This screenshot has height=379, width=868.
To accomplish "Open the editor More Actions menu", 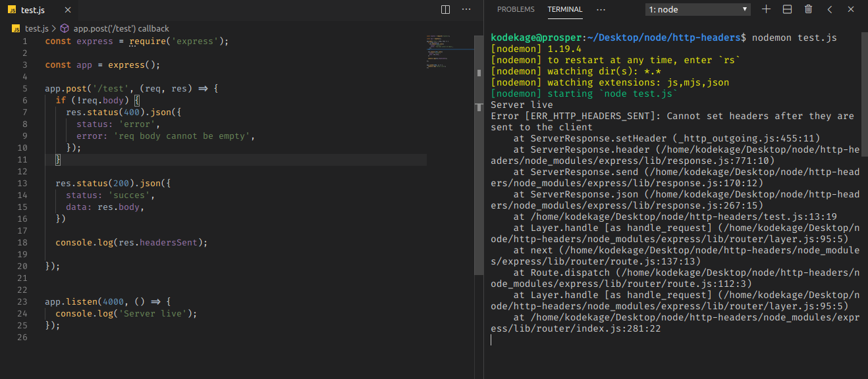I will click(x=466, y=10).
